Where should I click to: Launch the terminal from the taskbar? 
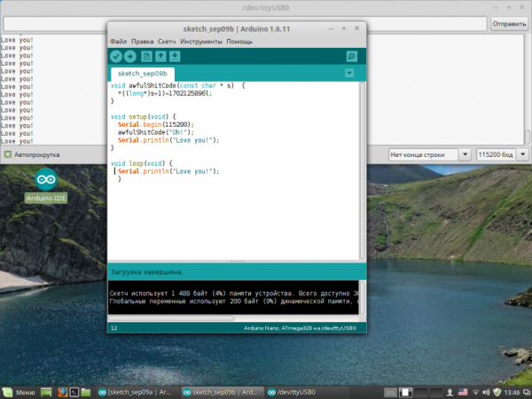[x=74, y=393]
